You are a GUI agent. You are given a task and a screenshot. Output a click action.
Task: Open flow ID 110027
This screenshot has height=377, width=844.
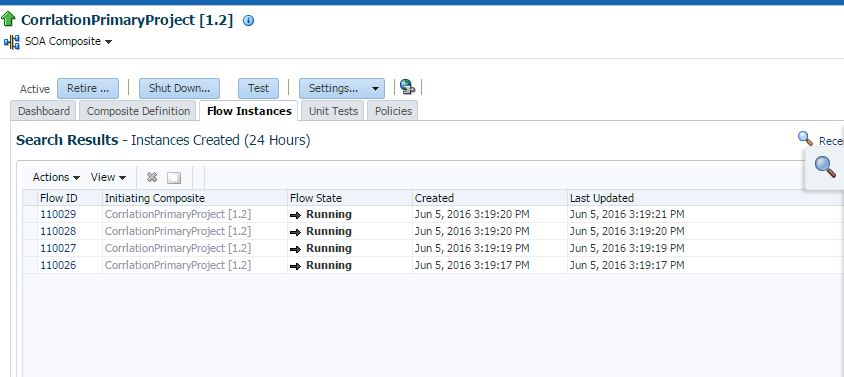pyautogui.click(x=58, y=248)
